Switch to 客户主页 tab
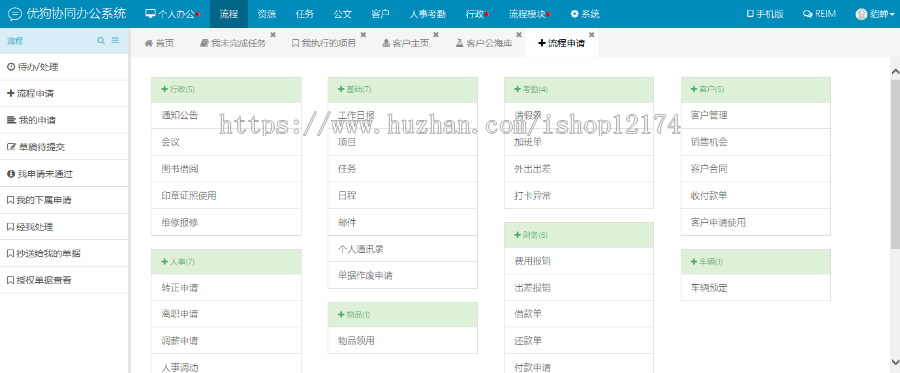The height and width of the screenshot is (373, 900). click(x=405, y=43)
